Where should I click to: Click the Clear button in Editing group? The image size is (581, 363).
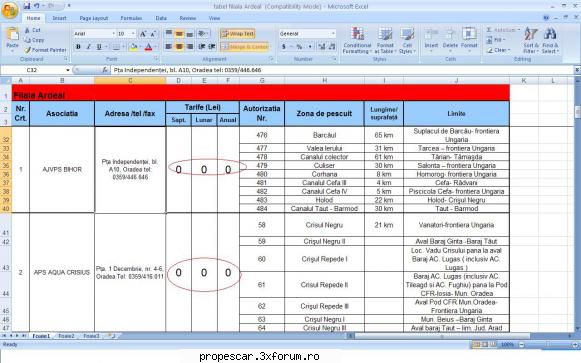tap(499, 50)
